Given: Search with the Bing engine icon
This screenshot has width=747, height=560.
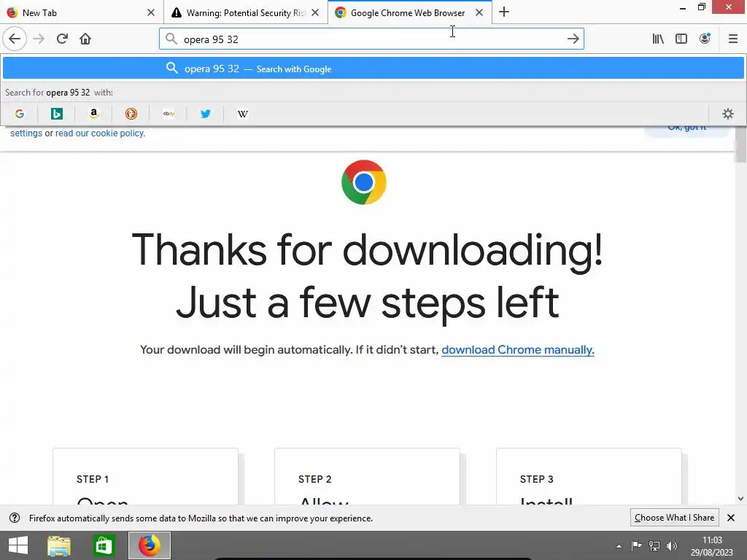Looking at the screenshot, I should click(x=57, y=114).
